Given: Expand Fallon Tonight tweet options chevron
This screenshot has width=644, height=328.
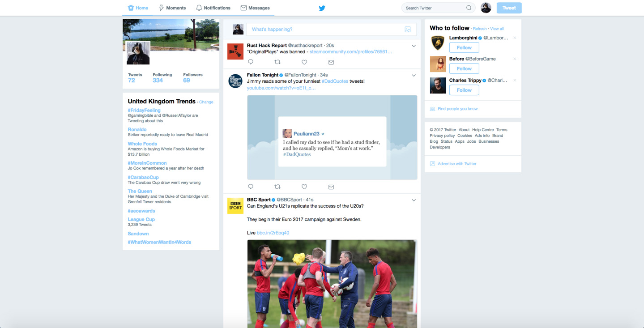Looking at the screenshot, I should click(414, 76).
